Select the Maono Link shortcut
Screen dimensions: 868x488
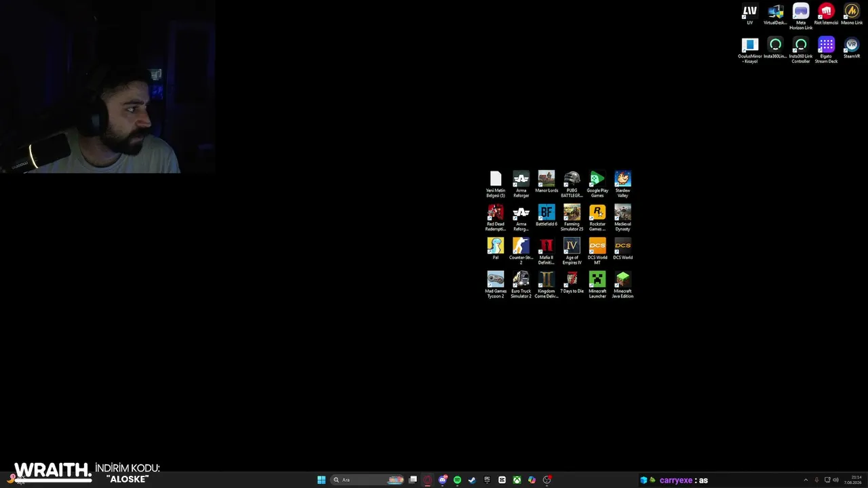point(852,14)
